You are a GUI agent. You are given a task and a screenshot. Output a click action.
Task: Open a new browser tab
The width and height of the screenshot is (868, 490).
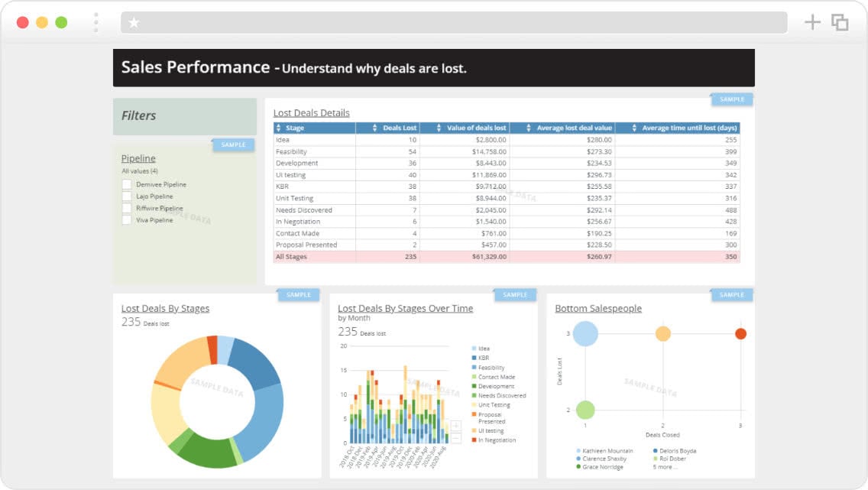[812, 21]
